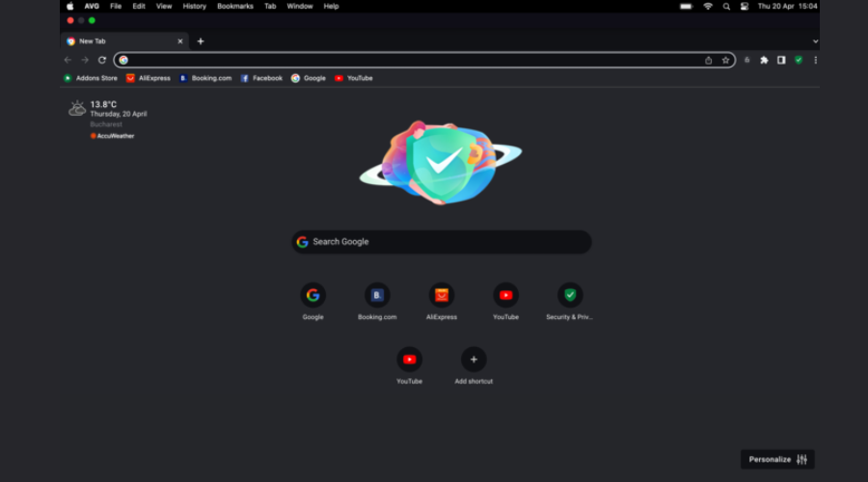Click the weather cloud icon
Viewport: 868px width, 482px height.
(x=77, y=108)
